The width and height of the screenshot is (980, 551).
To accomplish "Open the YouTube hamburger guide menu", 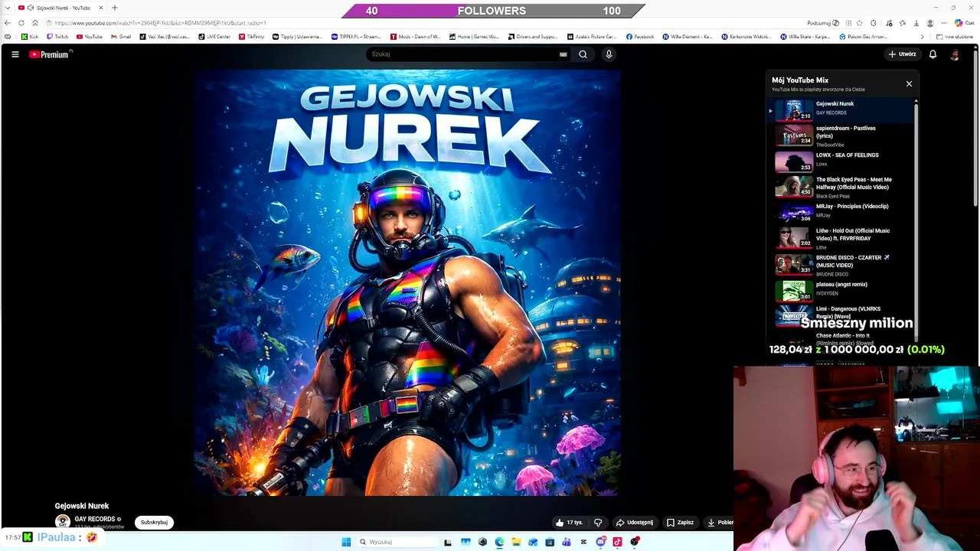I will (15, 54).
